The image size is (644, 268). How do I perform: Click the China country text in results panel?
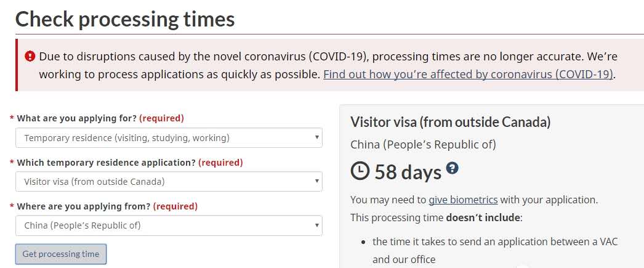(423, 145)
